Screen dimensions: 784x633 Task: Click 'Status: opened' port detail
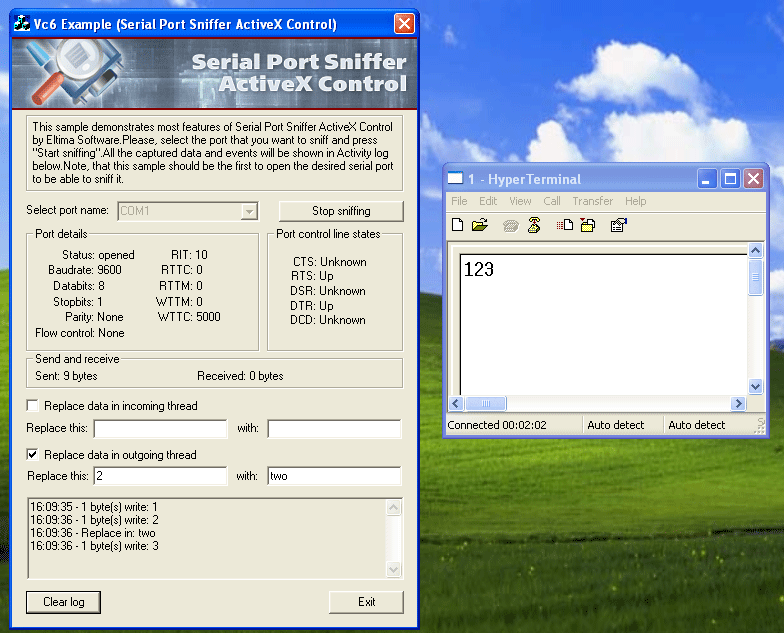[98, 255]
